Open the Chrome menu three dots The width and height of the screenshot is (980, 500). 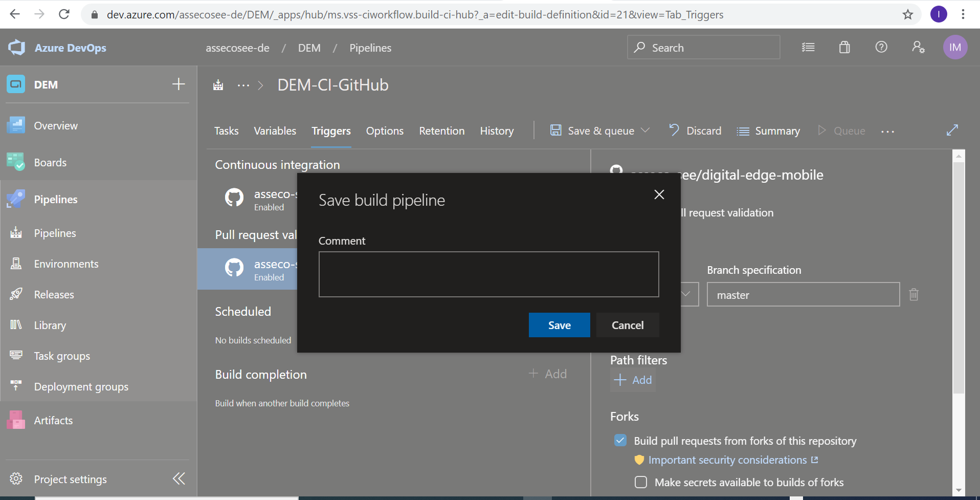[x=963, y=14]
